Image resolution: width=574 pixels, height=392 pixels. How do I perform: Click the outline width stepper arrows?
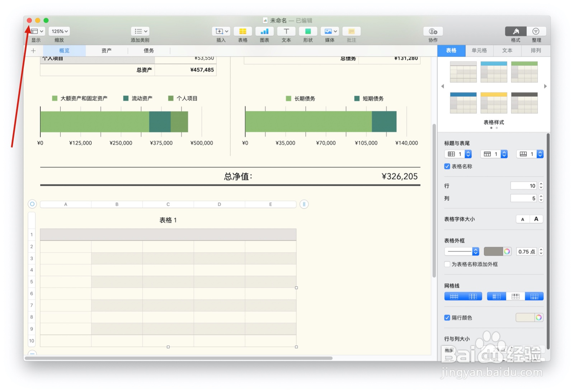pyautogui.click(x=541, y=251)
